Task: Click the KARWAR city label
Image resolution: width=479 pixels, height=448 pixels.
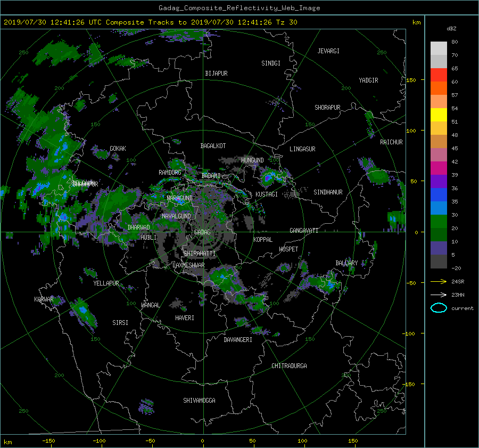Action: click(44, 299)
